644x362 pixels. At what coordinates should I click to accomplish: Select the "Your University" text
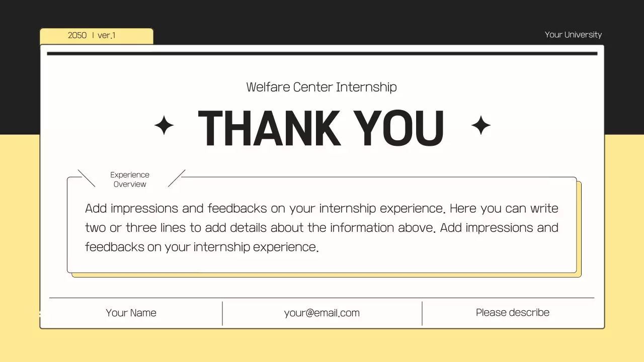(x=573, y=35)
